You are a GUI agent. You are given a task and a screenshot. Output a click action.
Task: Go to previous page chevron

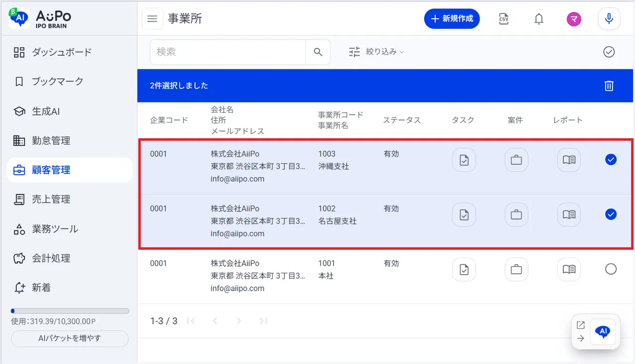(215, 321)
